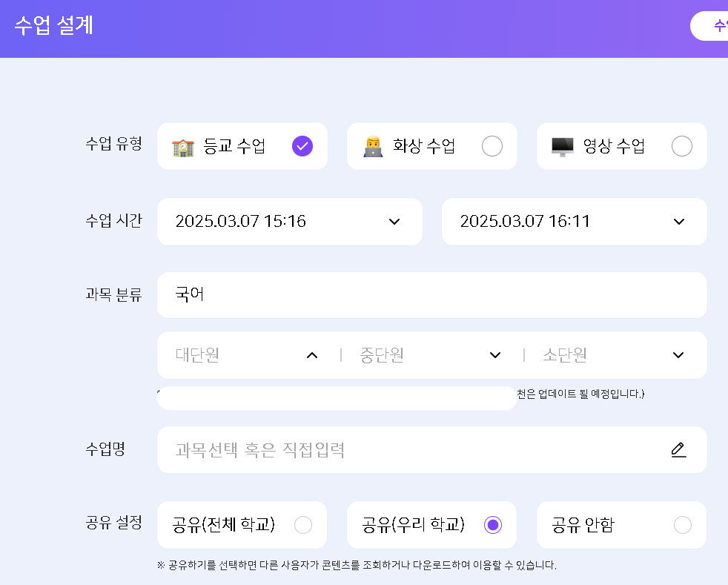Viewport: 728px width, 585px height.
Task: Select the 화상 수업 radio circle
Action: pyautogui.click(x=492, y=146)
